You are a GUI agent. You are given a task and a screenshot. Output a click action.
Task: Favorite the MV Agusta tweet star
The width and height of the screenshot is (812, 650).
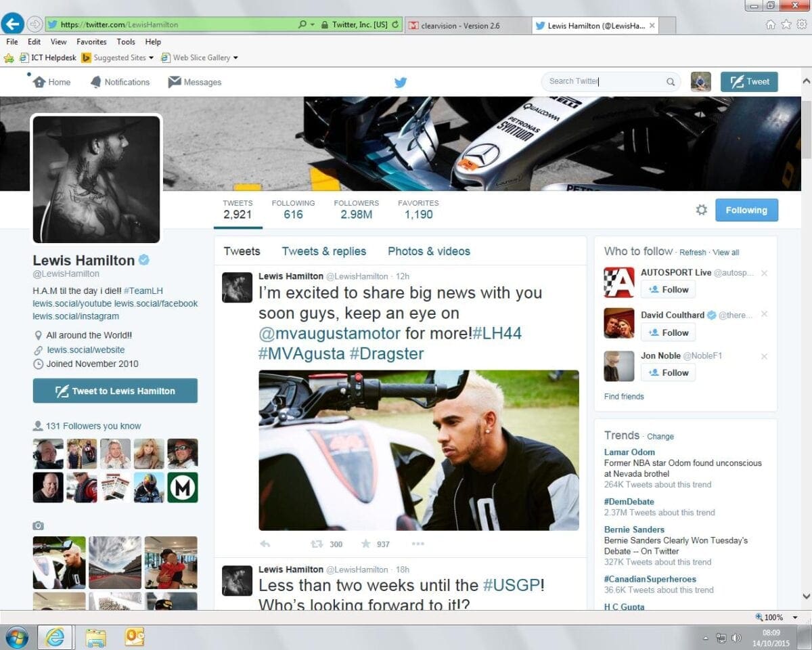point(365,544)
